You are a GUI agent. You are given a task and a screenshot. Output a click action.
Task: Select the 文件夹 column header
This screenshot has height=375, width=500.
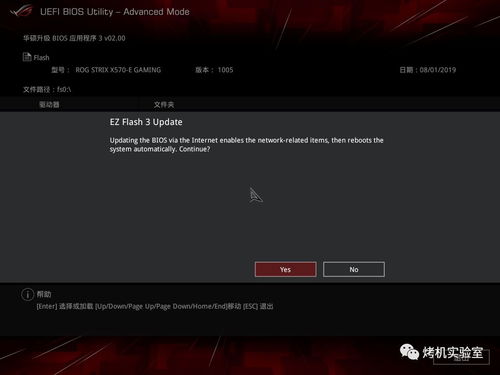(x=164, y=105)
